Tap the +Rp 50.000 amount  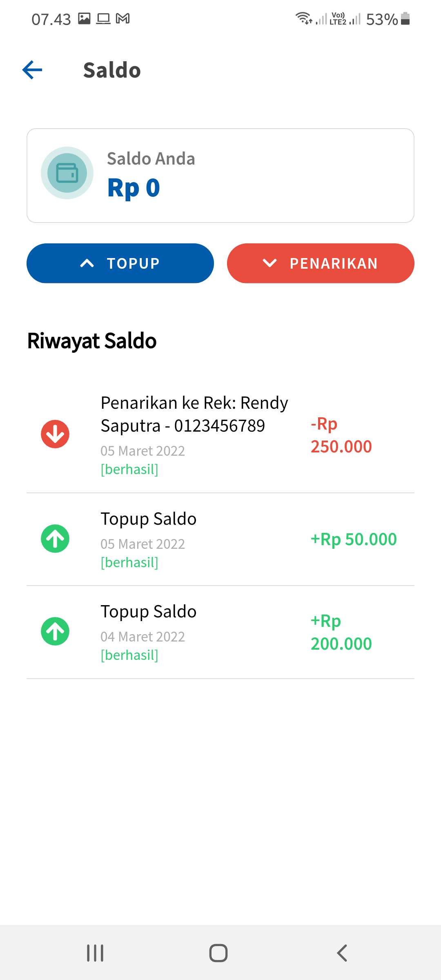pos(354,539)
